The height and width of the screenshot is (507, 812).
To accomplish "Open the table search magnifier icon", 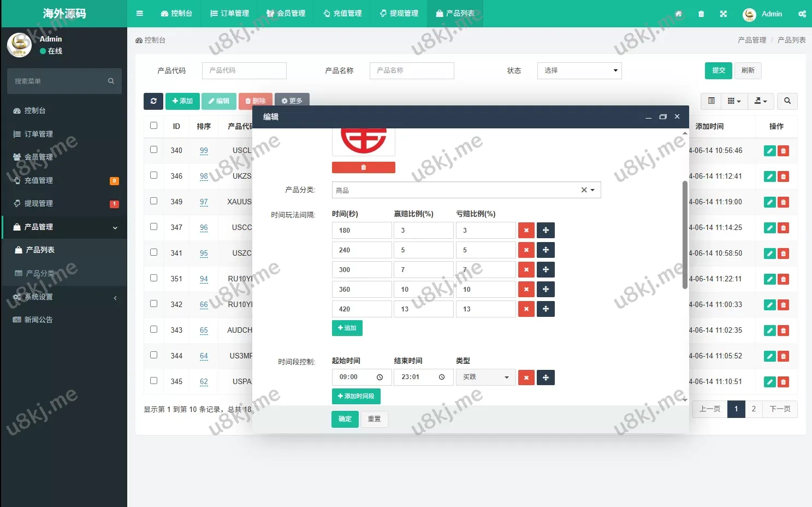I will [787, 101].
